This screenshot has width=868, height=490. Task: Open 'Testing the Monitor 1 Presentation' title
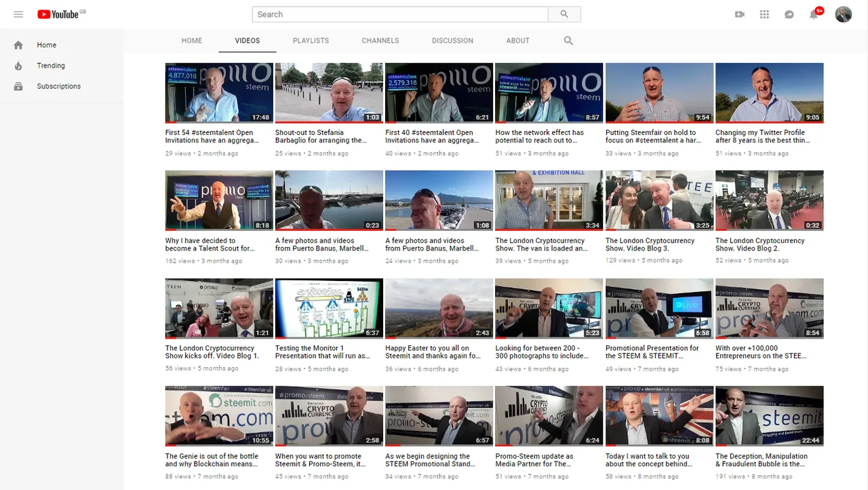click(x=323, y=352)
